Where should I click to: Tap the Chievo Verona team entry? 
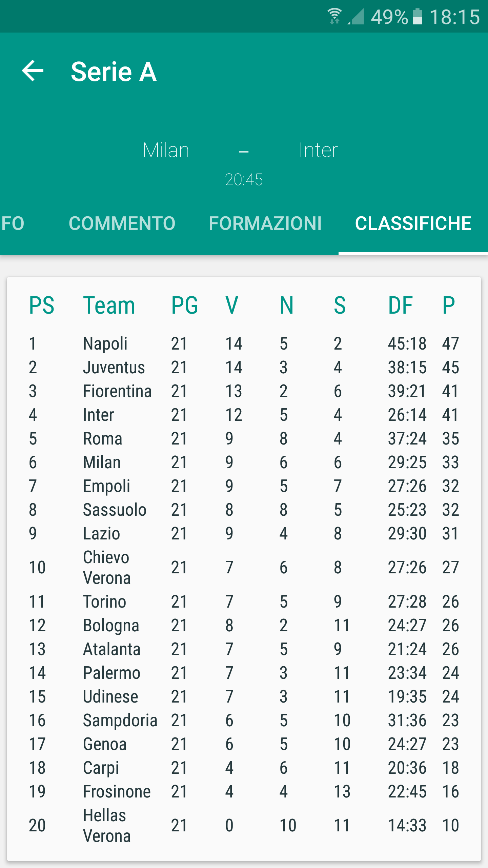tap(107, 567)
